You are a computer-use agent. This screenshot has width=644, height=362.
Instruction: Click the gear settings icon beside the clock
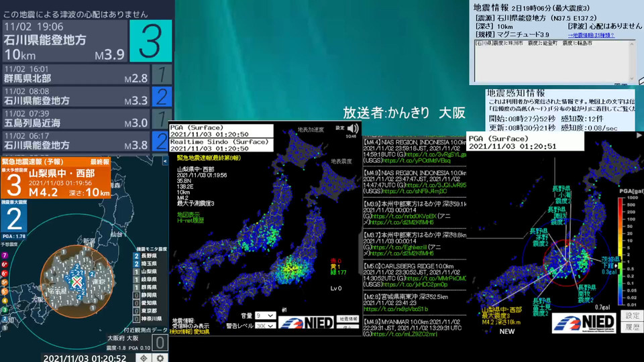pos(160,357)
